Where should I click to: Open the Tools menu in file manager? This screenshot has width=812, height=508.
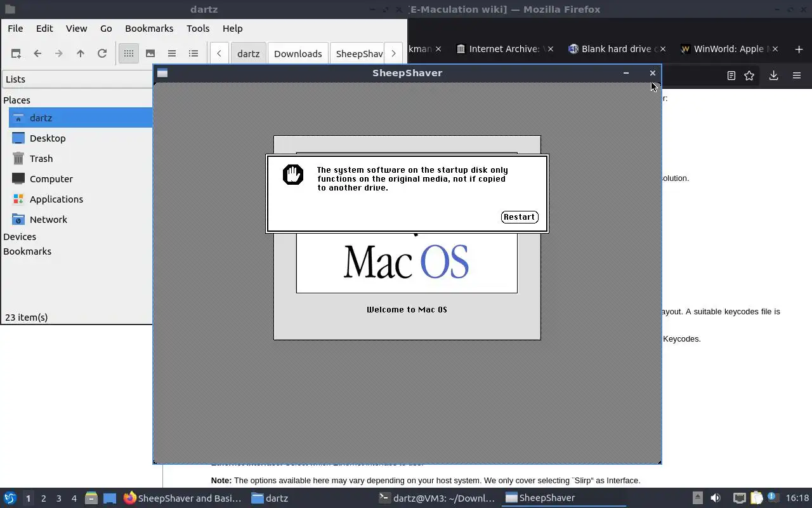pos(198,29)
